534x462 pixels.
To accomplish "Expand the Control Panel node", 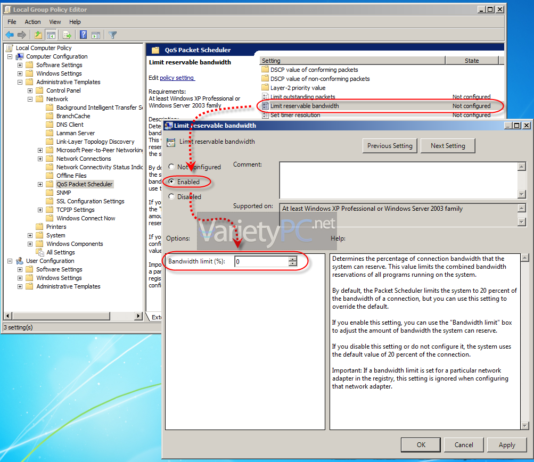I will (x=30, y=91).
